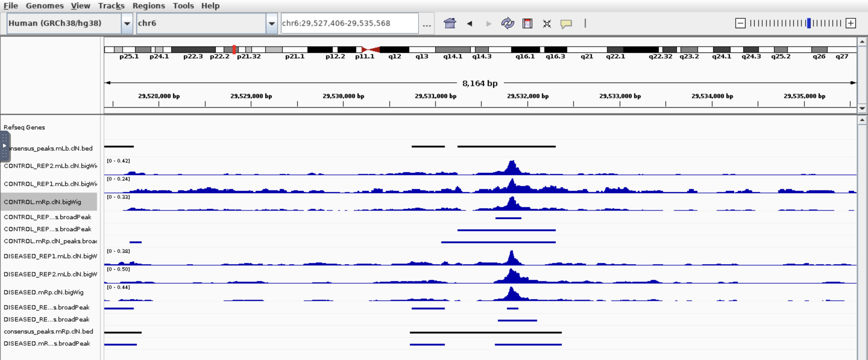
Task: Select the highlighted CONTROL.mRp.clN.bigWig track
Action: click(x=49, y=202)
